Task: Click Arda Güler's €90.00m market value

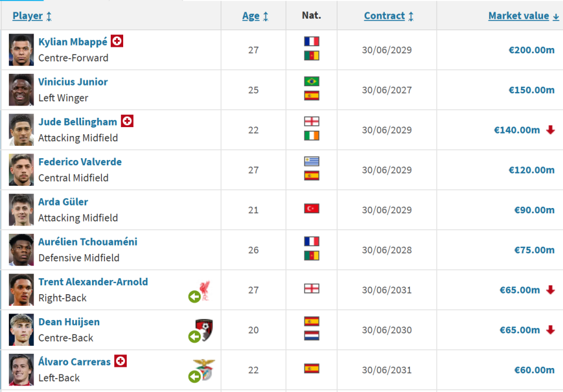Action: click(x=534, y=210)
